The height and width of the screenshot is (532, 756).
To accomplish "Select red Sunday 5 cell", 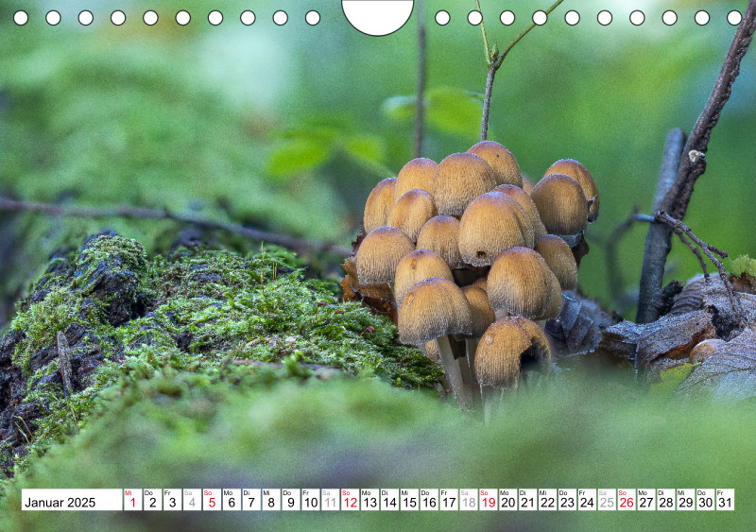I will point(212,500).
